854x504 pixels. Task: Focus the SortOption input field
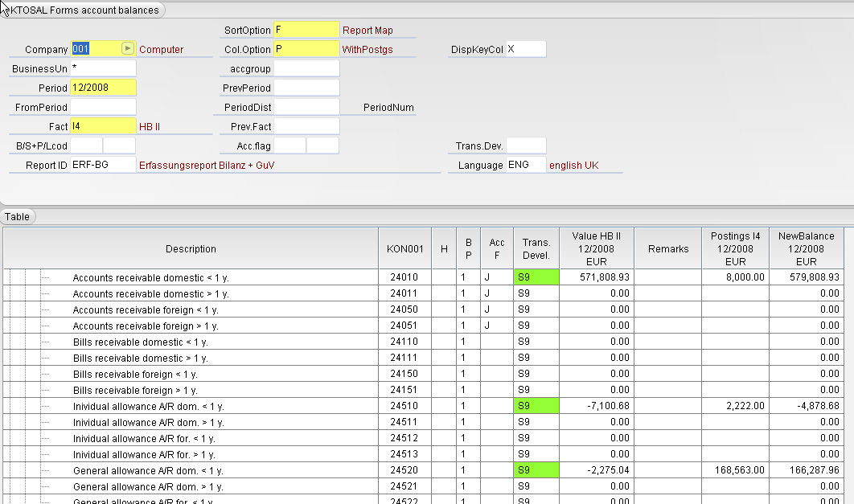[x=306, y=30]
